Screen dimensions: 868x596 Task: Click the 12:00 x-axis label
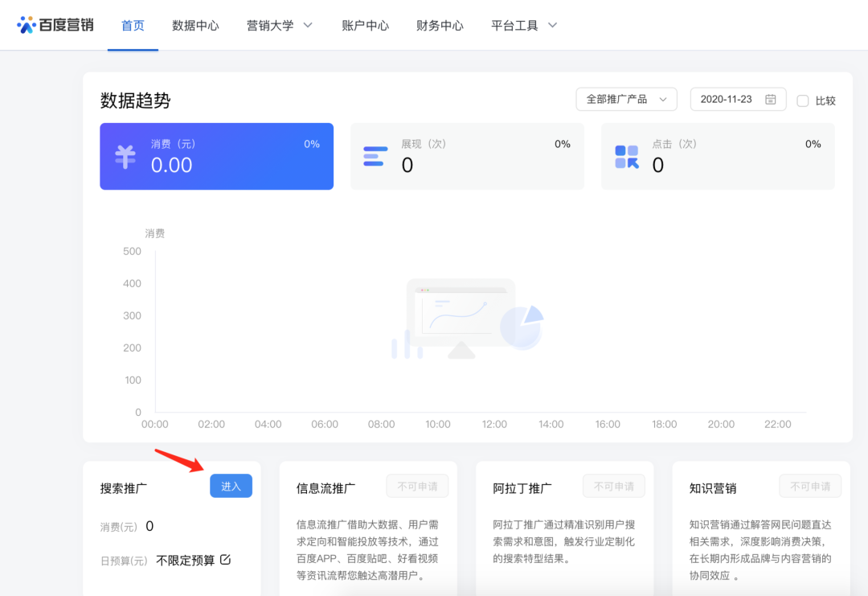click(x=494, y=425)
